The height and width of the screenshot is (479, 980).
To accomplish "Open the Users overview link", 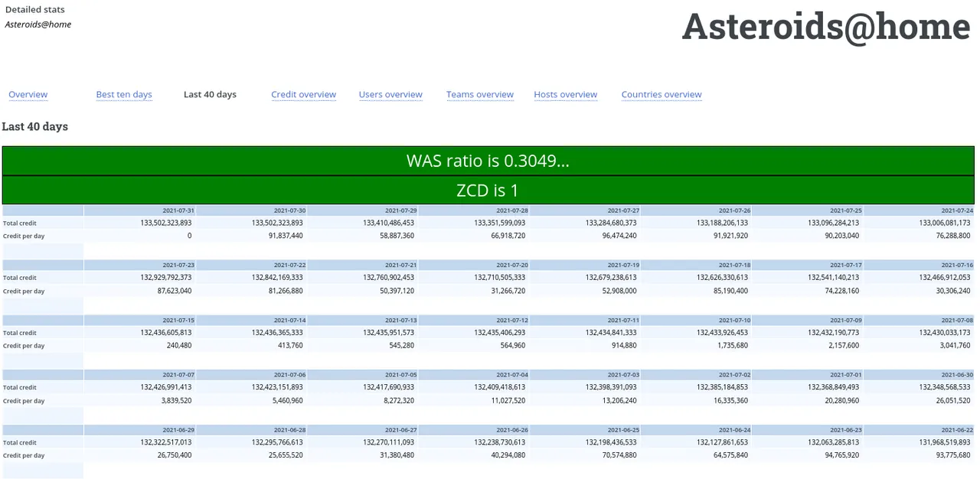I will point(390,95).
